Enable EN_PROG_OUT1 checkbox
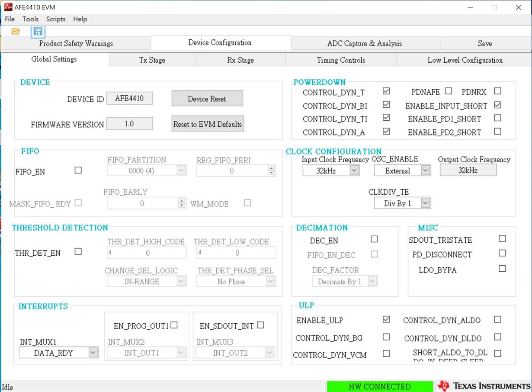 174,325
